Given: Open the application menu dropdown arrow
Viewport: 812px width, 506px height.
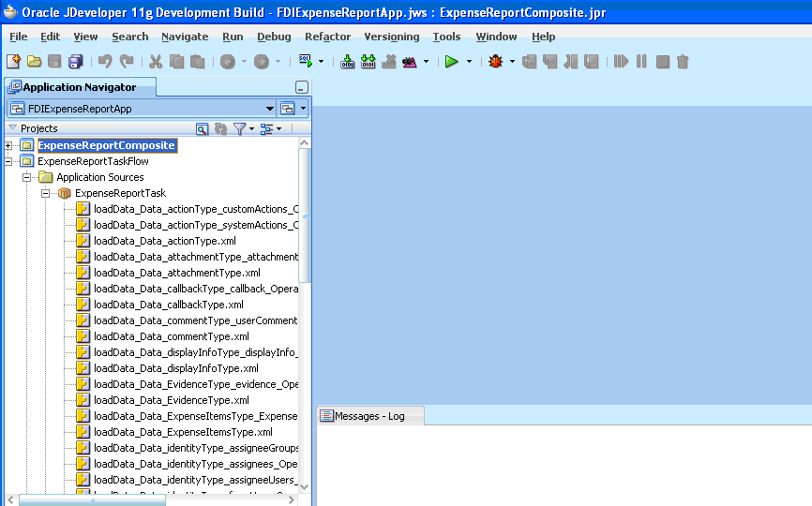Looking at the screenshot, I should 303,109.
